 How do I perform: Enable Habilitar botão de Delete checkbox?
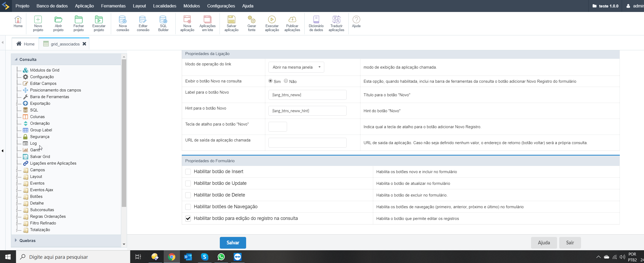point(188,195)
